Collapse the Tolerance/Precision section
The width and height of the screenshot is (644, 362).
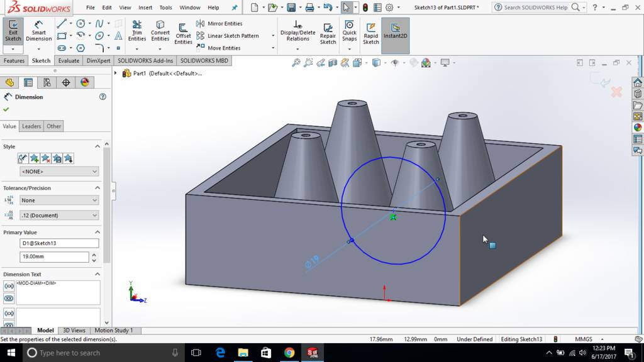point(97,188)
